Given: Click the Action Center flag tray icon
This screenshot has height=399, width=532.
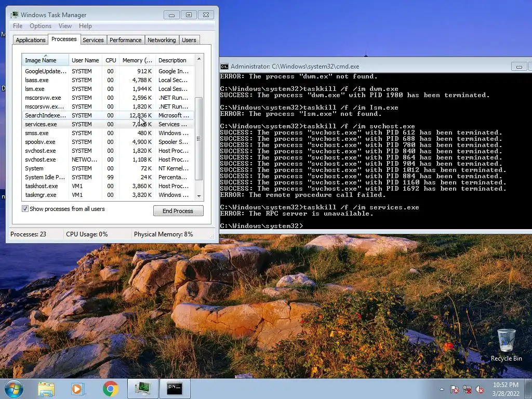Looking at the screenshot, I should pyautogui.click(x=455, y=389).
